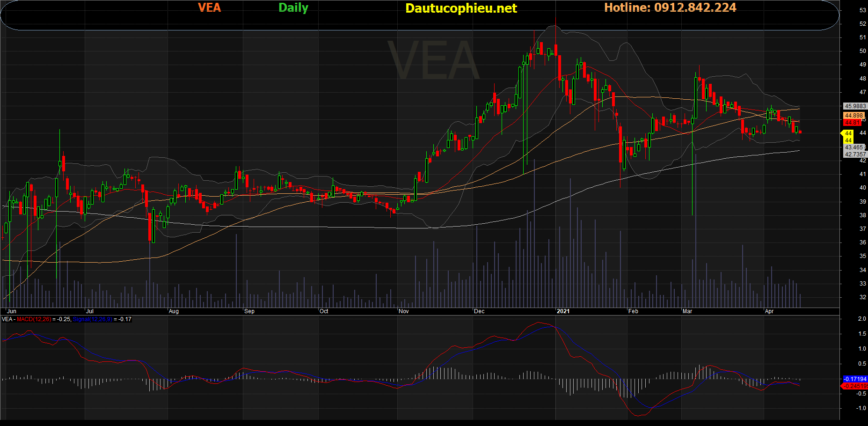This screenshot has width=868, height=426.
Task: Click the large VEA watermark on chart
Action: pos(434,60)
